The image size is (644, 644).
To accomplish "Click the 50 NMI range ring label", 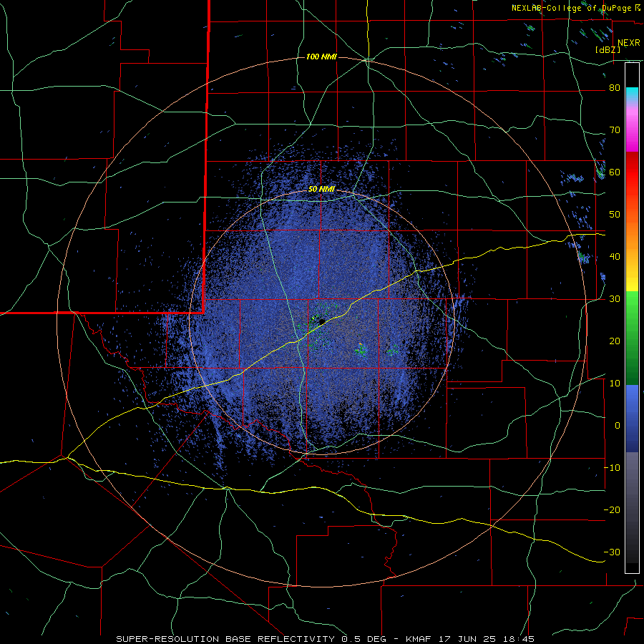I will (x=321, y=189).
